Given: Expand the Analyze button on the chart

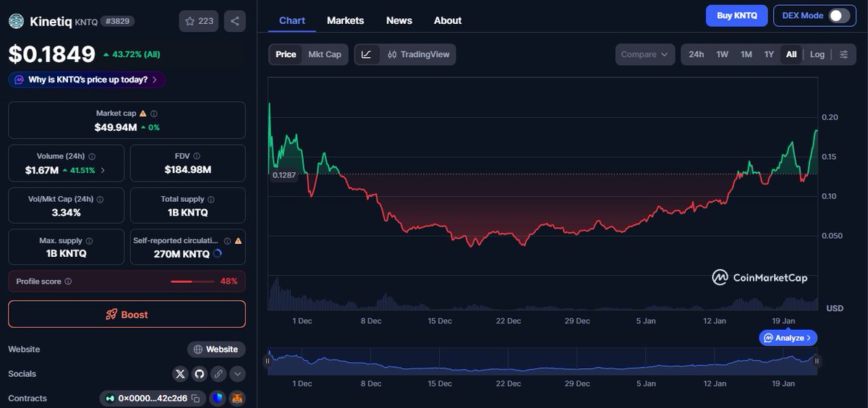Looking at the screenshot, I should click(788, 338).
